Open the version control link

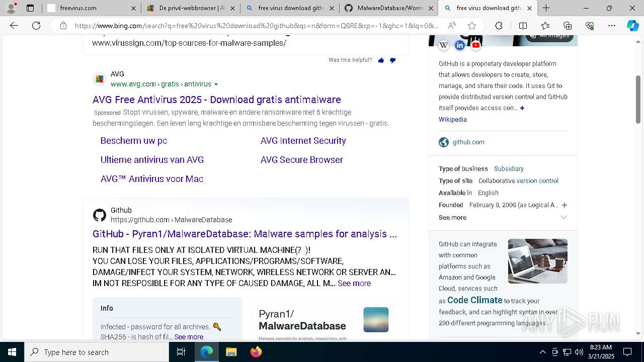pyautogui.click(x=537, y=181)
